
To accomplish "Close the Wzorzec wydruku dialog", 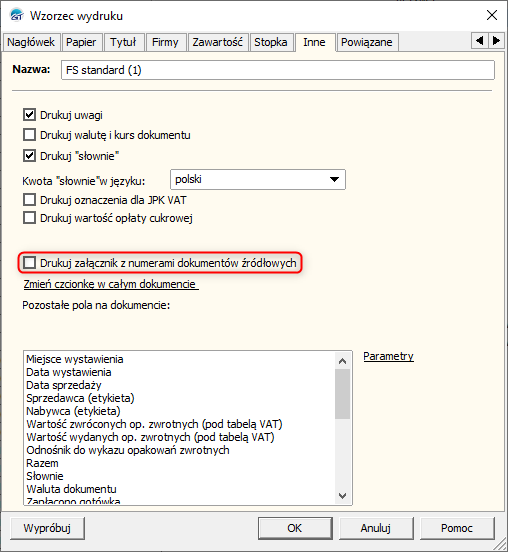I will (491, 15).
